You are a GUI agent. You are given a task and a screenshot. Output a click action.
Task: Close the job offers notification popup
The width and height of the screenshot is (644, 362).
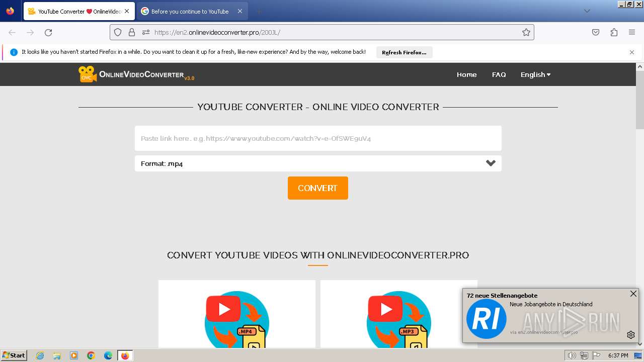[633, 294]
